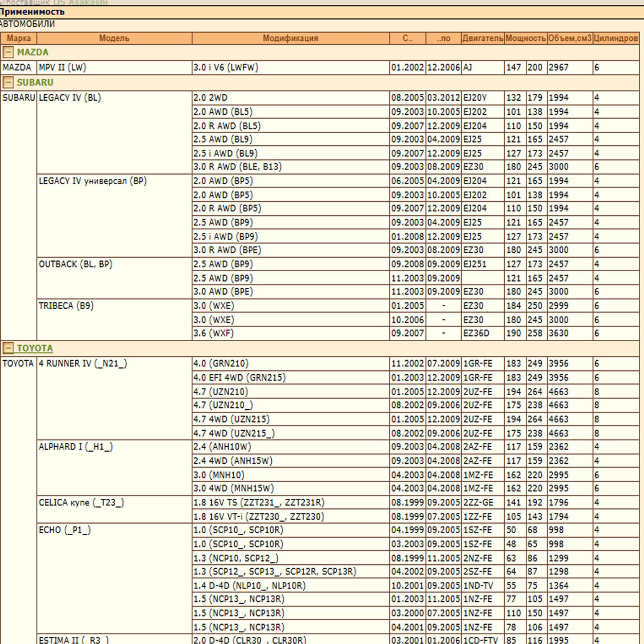Select the CELICA купе (_T23_) model cell
The image size is (644, 644).
click(81, 503)
